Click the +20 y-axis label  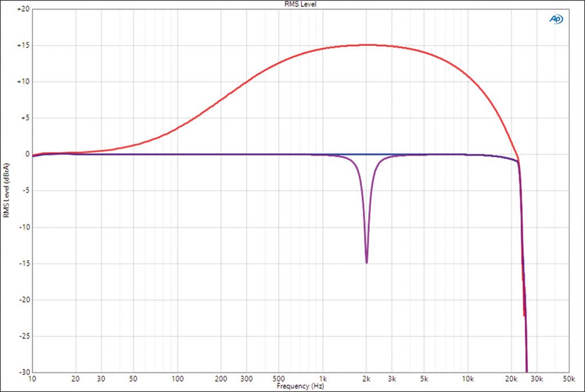tap(23, 9)
